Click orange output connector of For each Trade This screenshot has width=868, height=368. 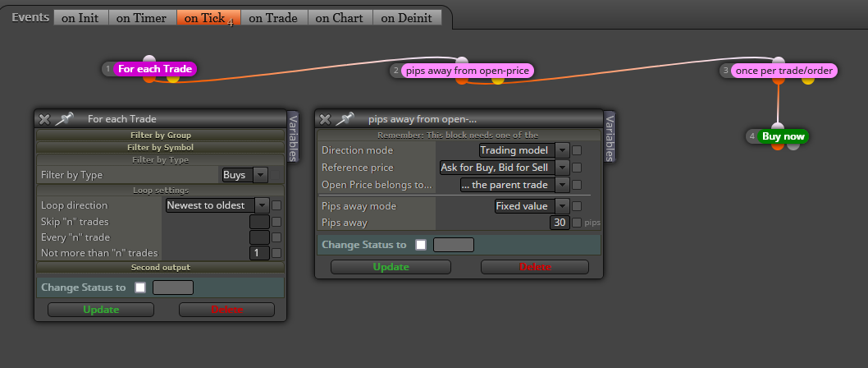coord(149,78)
